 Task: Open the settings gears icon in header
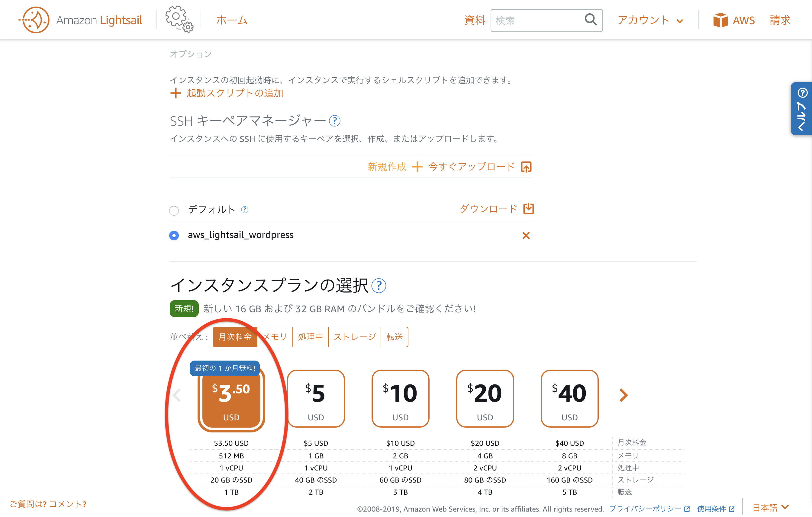click(179, 19)
